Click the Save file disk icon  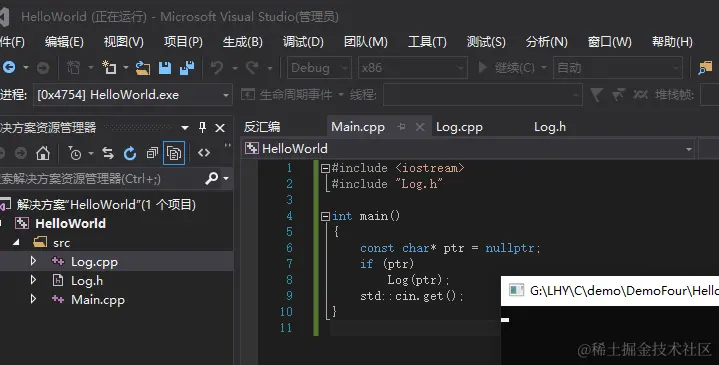point(165,68)
